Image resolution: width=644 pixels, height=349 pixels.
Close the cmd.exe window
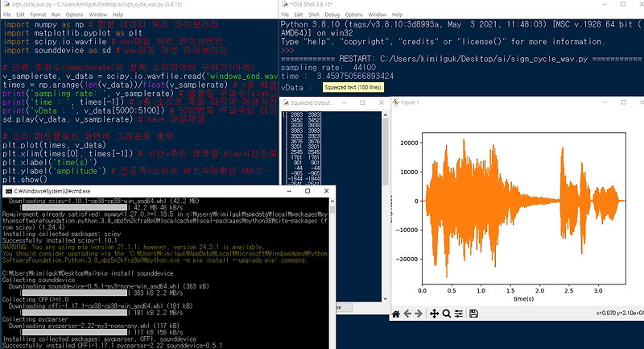[326, 191]
